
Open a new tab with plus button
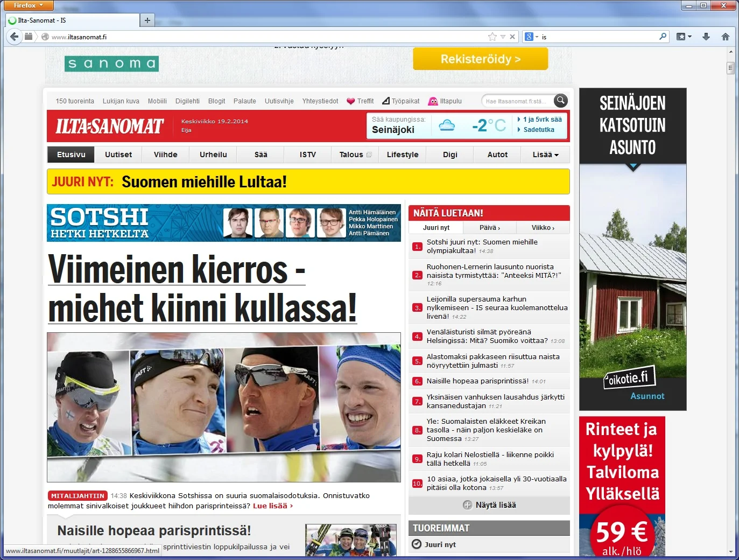click(x=147, y=20)
